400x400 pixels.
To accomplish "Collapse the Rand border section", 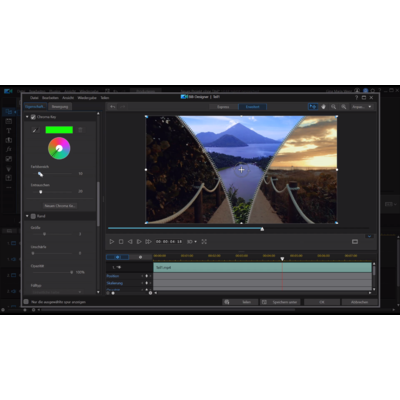I will pyautogui.click(x=27, y=216).
